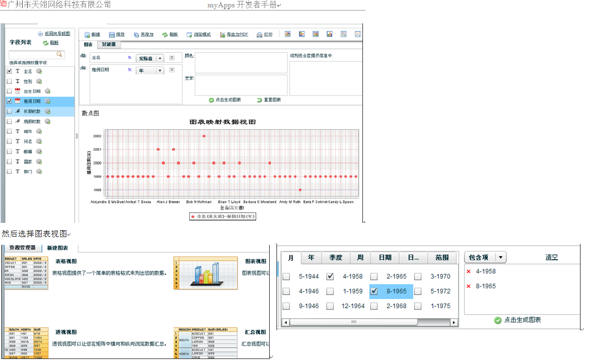Click the 导出为PDF toolbar icon
This screenshot has height=364, width=591.
coord(223,35)
